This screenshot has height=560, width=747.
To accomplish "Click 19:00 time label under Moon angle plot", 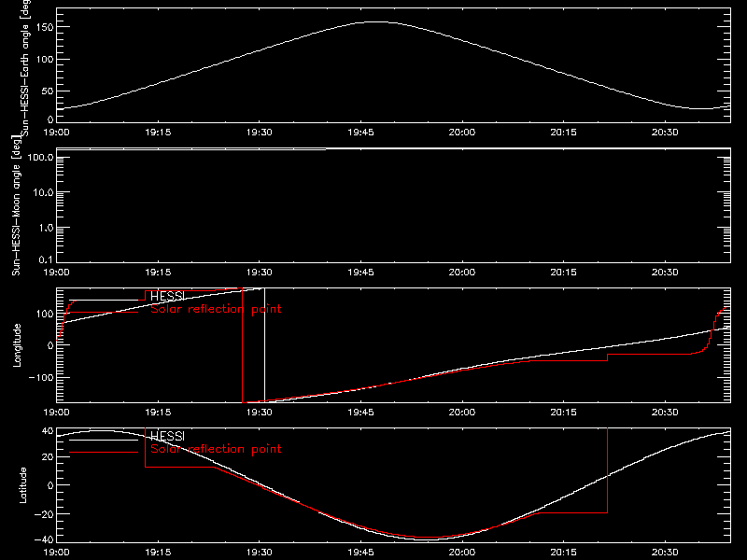I will click(x=56, y=273).
